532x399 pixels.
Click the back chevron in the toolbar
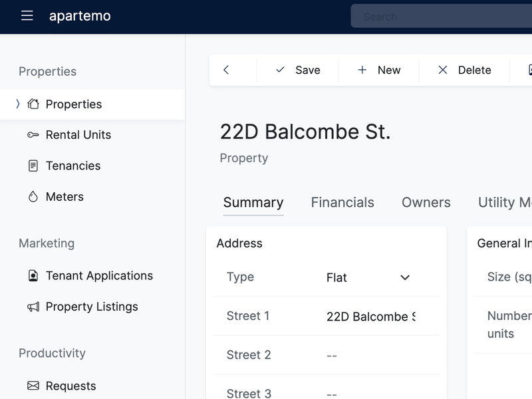(x=227, y=69)
